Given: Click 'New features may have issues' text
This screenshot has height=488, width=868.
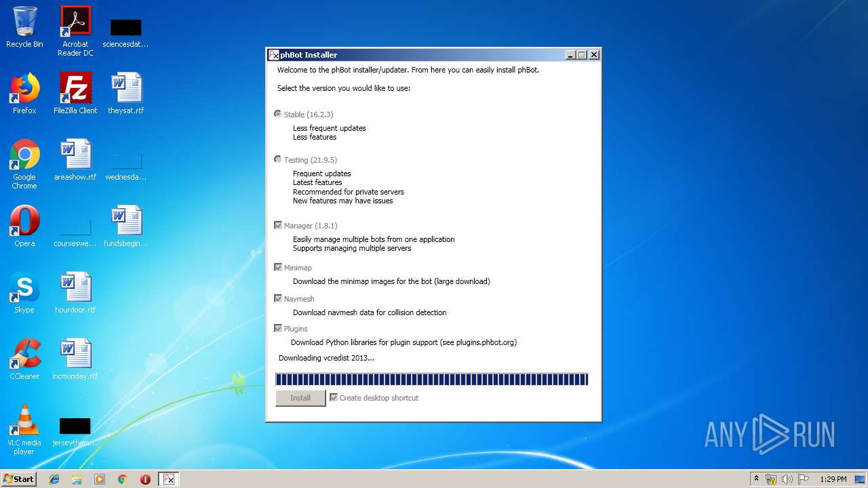Looking at the screenshot, I should (343, 201).
